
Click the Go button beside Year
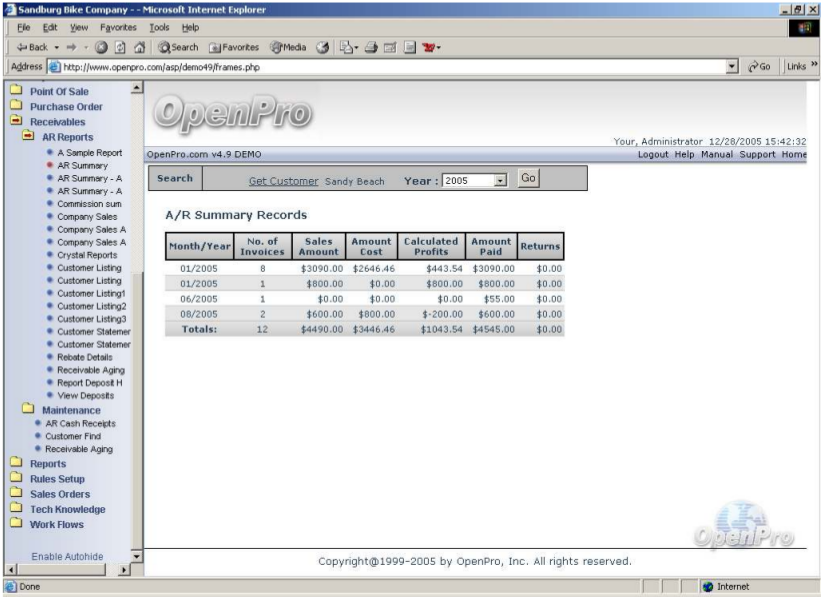click(x=528, y=178)
